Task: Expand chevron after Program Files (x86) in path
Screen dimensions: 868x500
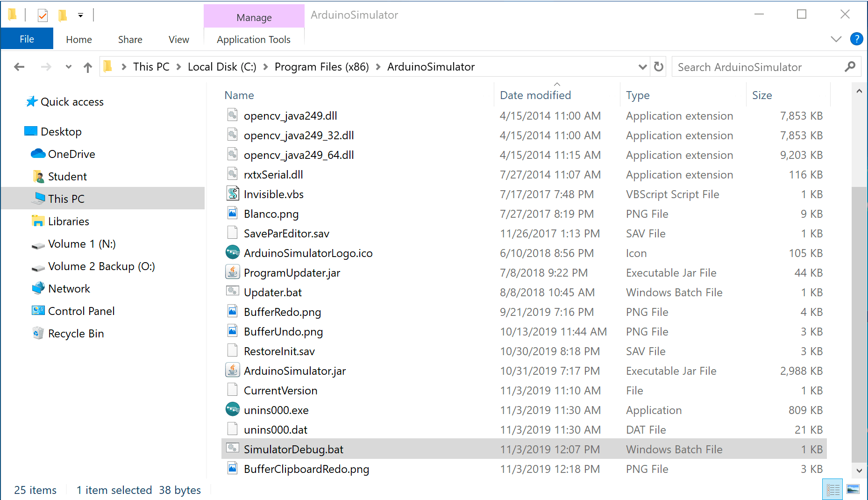Action: (378, 67)
